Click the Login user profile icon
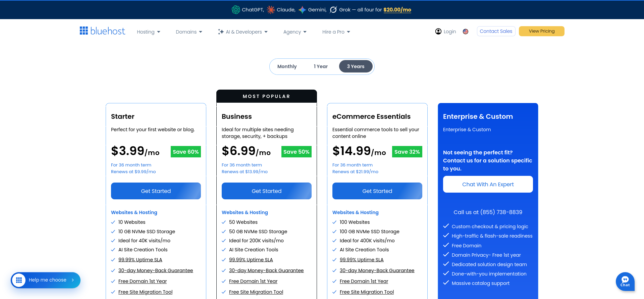The height and width of the screenshot is (299, 644). [438, 31]
